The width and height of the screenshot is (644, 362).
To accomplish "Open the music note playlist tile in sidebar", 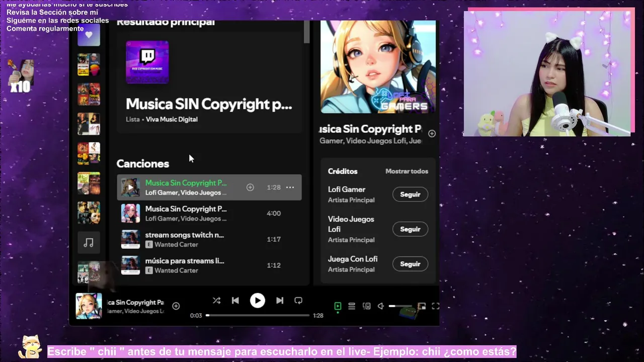I will click(x=89, y=243).
